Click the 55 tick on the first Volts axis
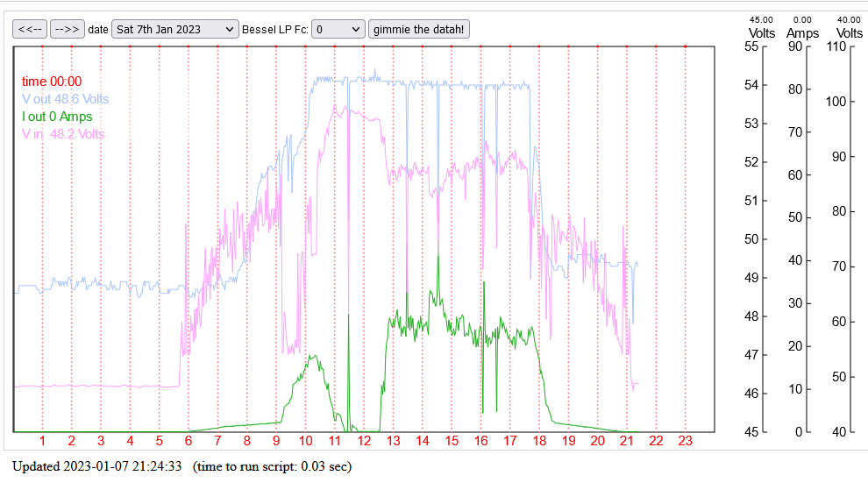This screenshot has height=490, width=868. pyautogui.click(x=751, y=46)
